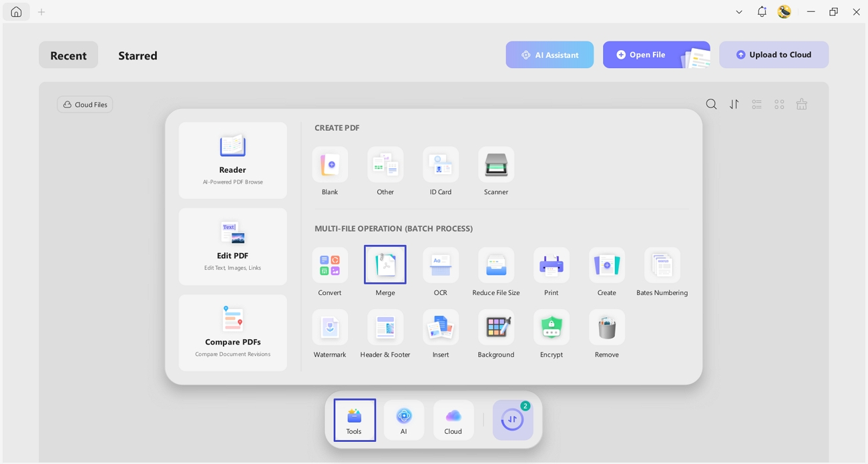868x464 pixels.
Task: Open the Background batch tool
Action: [496, 334]
